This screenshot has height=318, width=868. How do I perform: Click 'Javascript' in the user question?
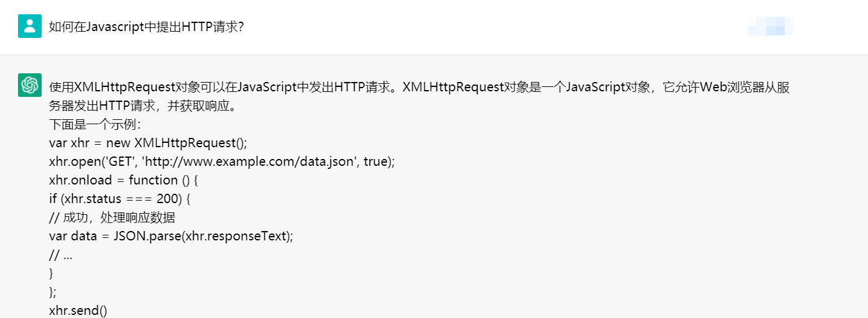[115, 27]
